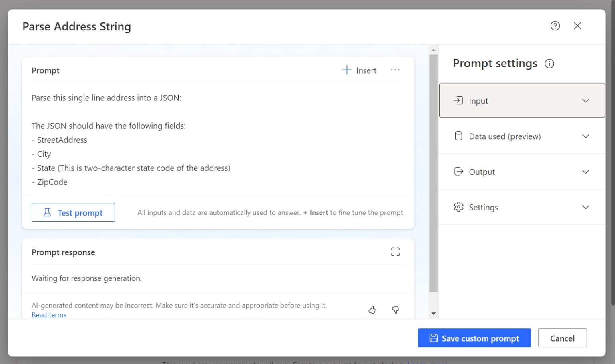615x364 pixels.
Task: Expand Prompt response to fullscreen
Action: pyautogui.click(x=395, y=252)
